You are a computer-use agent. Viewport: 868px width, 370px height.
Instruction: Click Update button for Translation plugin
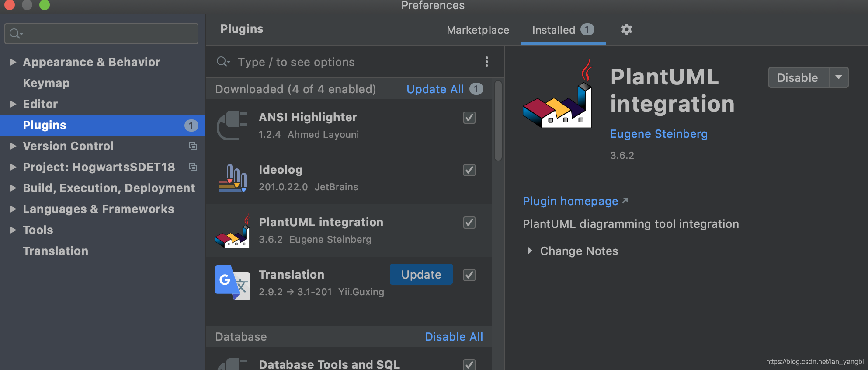coord(421,274)
